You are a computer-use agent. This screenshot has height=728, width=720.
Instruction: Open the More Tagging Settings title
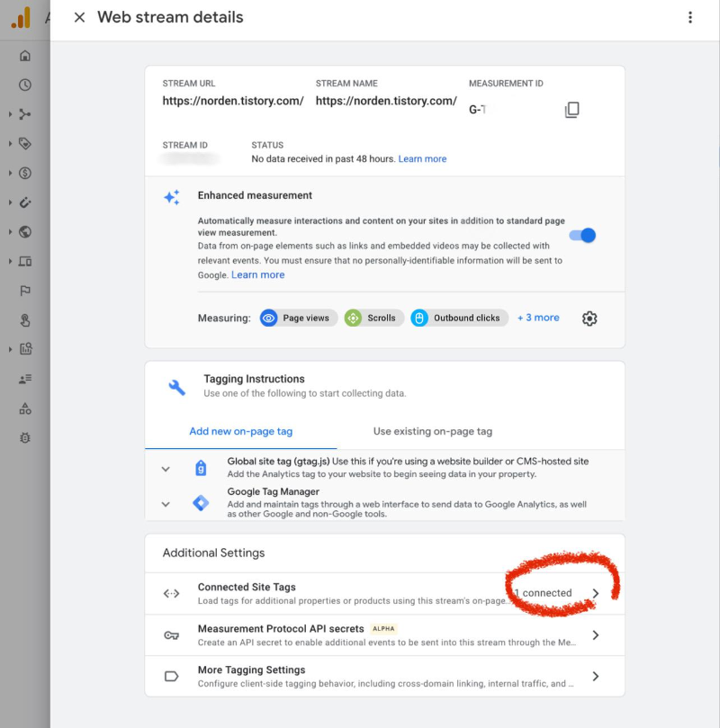click(x=251, y=670)
